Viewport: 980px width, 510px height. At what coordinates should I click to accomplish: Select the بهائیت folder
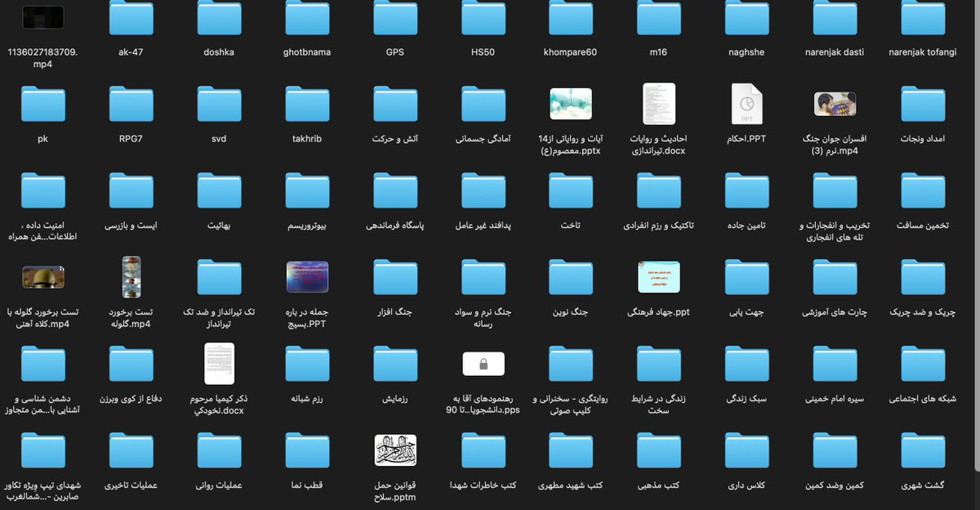[x=219, y=190]
